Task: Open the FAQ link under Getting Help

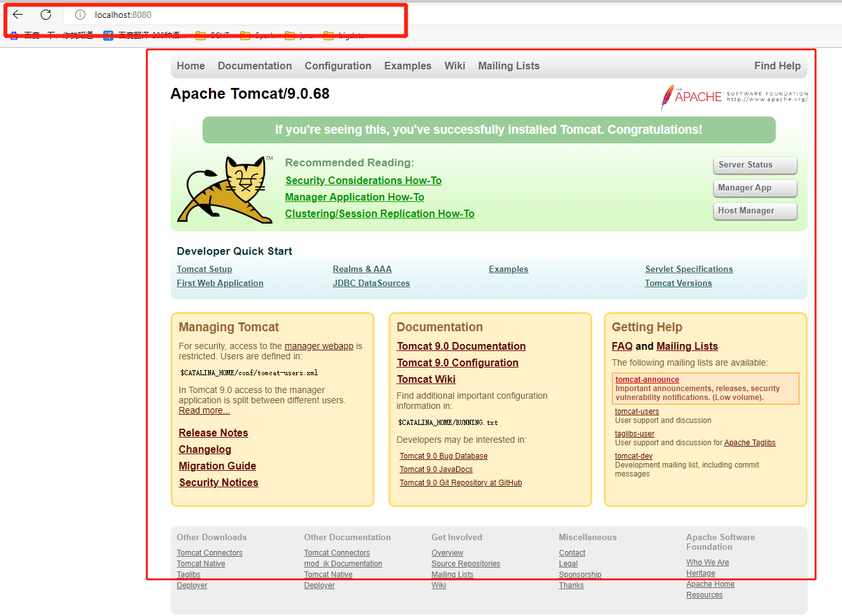Action: (x=622, y=347)
